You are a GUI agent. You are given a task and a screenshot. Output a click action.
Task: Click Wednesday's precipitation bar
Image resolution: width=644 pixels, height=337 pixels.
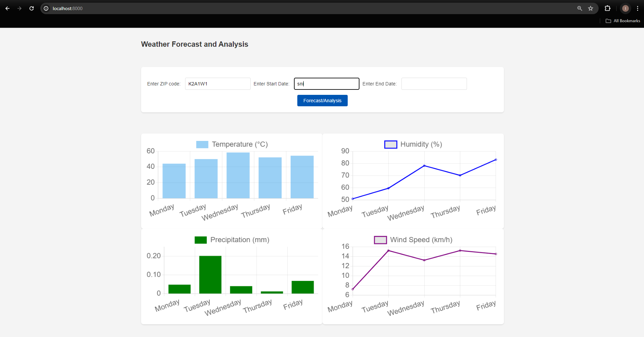[241, 290]
